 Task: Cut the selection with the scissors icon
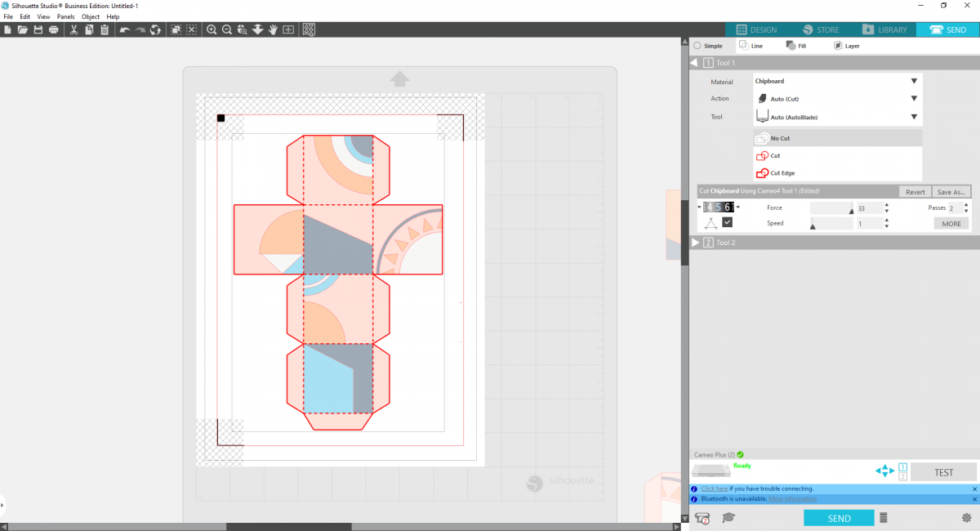click(x=73, y=29)
